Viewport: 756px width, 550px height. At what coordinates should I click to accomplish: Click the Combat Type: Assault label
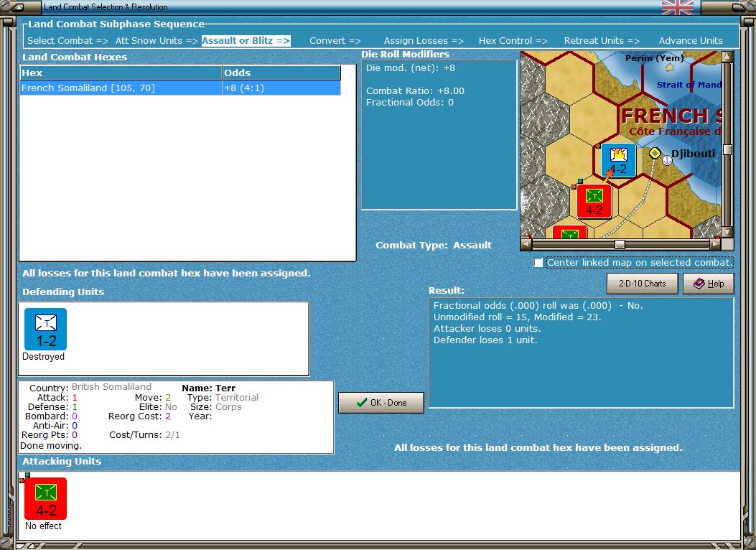coord(434,245)
